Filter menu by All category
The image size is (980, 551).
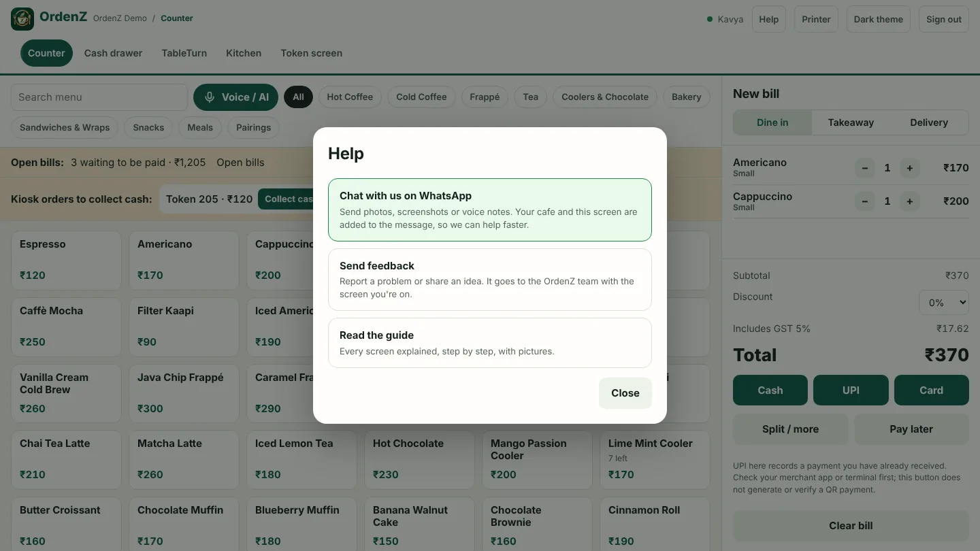click(x=298, y=97)
